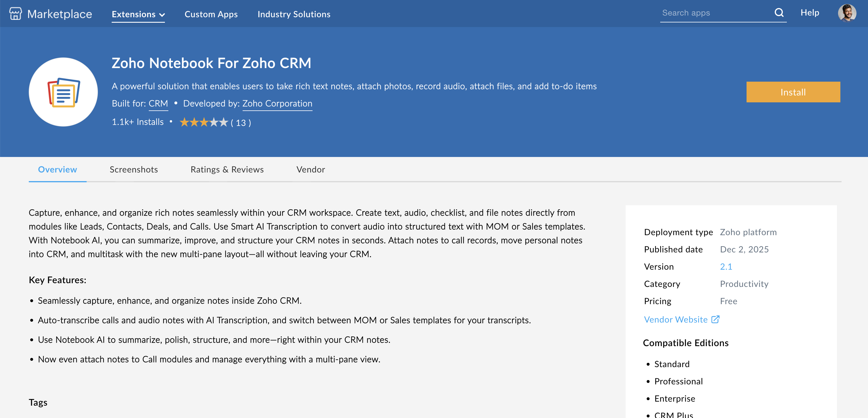Click the Zoho Notebook app logo
The image size is (868, 418).
pos(63,92)
